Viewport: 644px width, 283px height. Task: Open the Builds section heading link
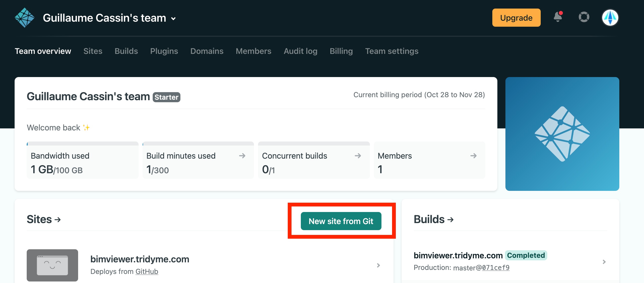[434, 219]
